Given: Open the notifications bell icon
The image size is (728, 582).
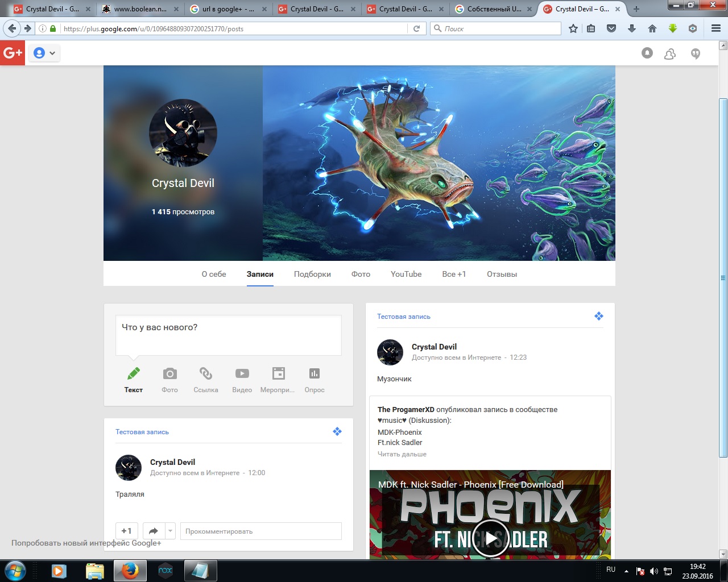Looking at the screenshot, I should pyautogui.click(x=647, y=53).
